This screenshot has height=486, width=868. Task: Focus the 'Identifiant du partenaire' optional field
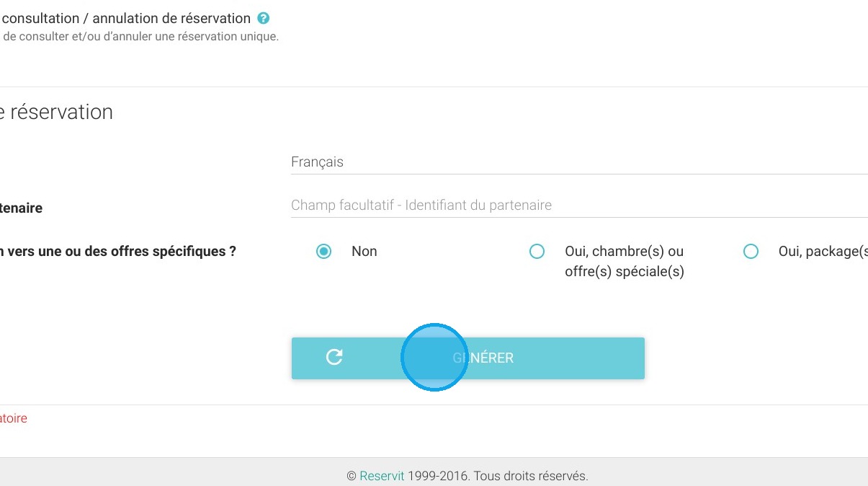pyautogui.click(x=579, y=206)
